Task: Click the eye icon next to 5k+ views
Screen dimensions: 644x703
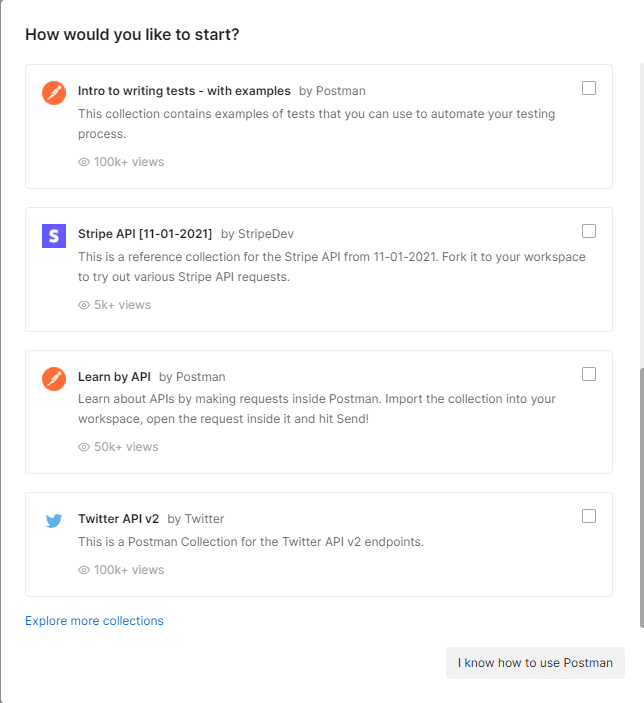Action: point(84,305)
